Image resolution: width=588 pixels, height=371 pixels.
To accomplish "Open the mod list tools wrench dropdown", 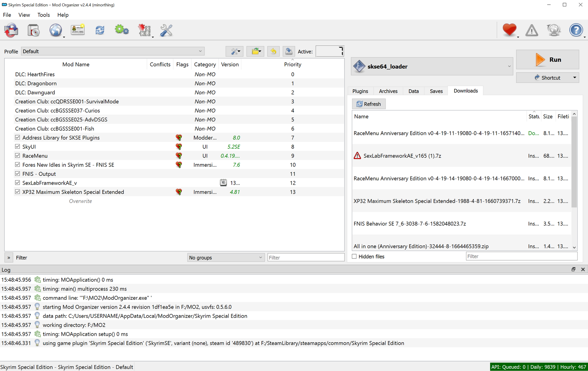I will point(235,51).
